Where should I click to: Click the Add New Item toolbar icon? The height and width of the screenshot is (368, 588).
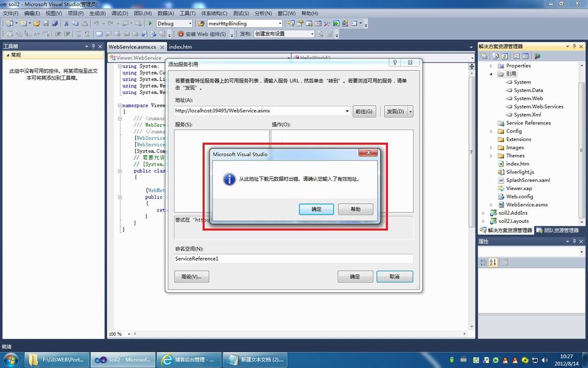click(x=23, y=24)
